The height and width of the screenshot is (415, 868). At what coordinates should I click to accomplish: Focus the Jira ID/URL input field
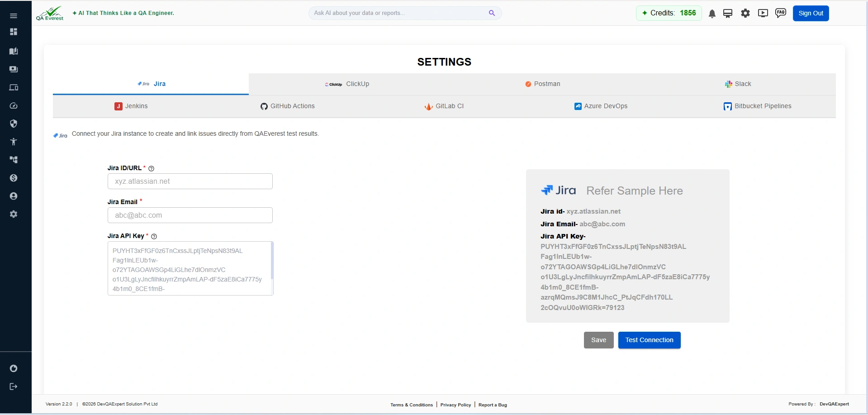point(190,181)
